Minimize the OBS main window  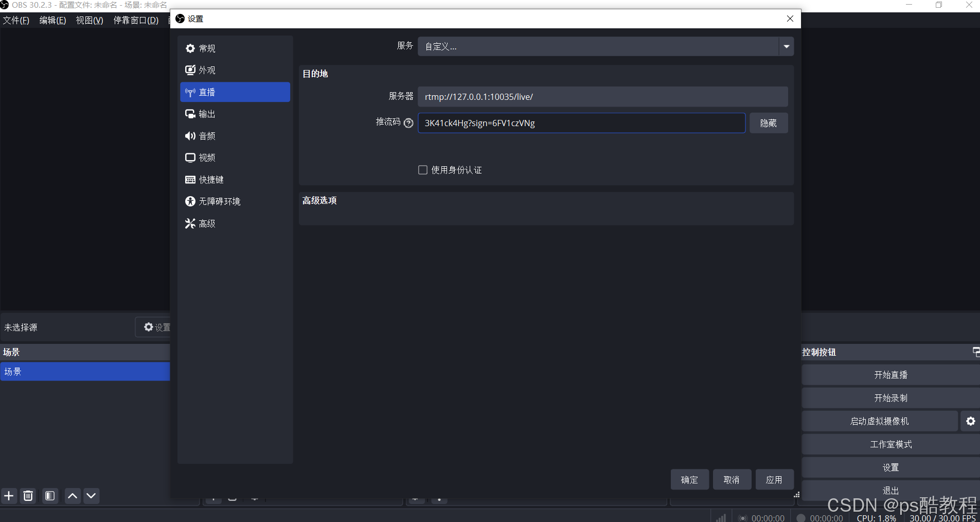pos(909,5)
